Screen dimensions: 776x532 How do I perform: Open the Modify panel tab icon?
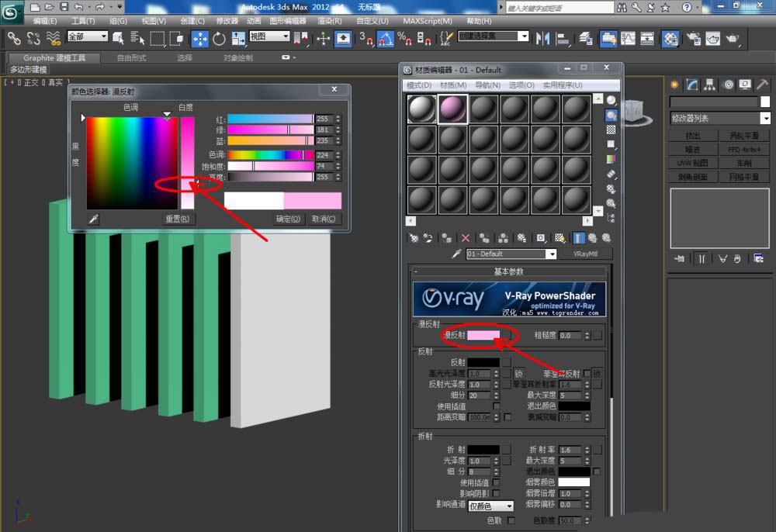[x=692, y=85]
